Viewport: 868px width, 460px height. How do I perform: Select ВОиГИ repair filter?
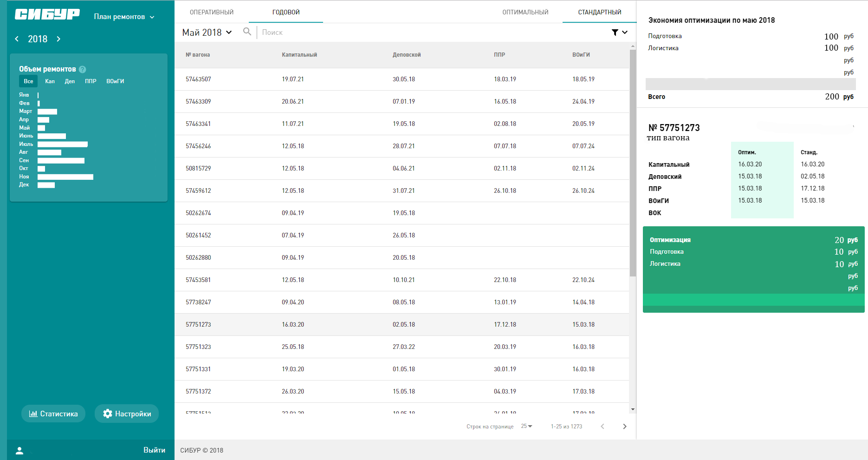coord(115,81)
